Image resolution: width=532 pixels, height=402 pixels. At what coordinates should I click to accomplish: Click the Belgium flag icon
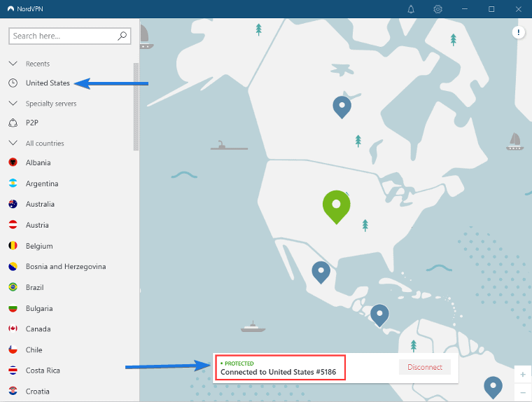pyautogui.click(x=13, y=246)
